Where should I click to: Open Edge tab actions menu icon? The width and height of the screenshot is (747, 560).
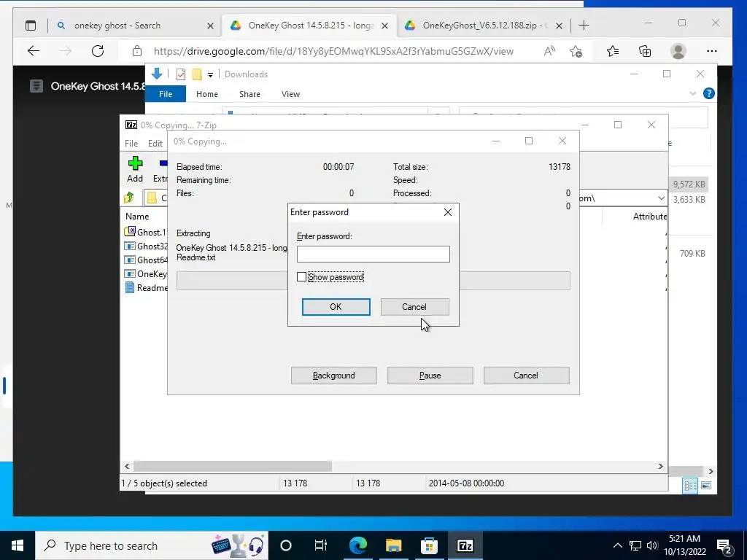pos(31,26)
